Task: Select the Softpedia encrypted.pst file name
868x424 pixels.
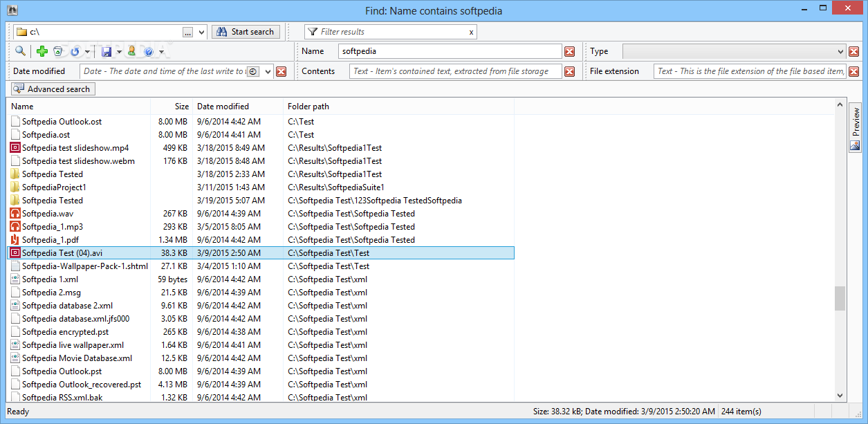Action: pos(65,332)
